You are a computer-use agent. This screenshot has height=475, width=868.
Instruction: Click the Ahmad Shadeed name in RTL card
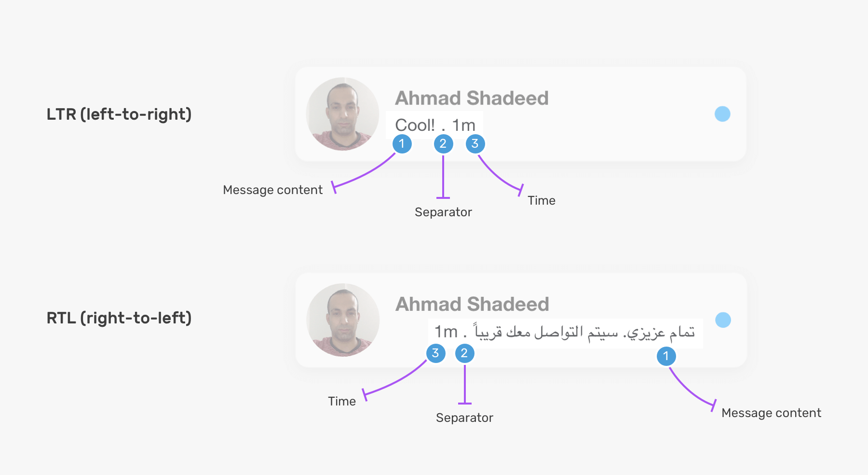click(472, 304)
